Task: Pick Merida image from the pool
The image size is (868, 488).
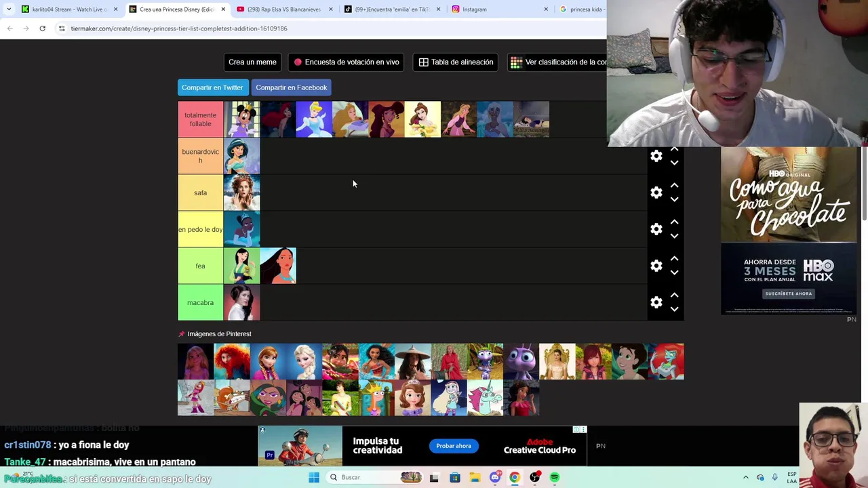Action: [232, 361]
